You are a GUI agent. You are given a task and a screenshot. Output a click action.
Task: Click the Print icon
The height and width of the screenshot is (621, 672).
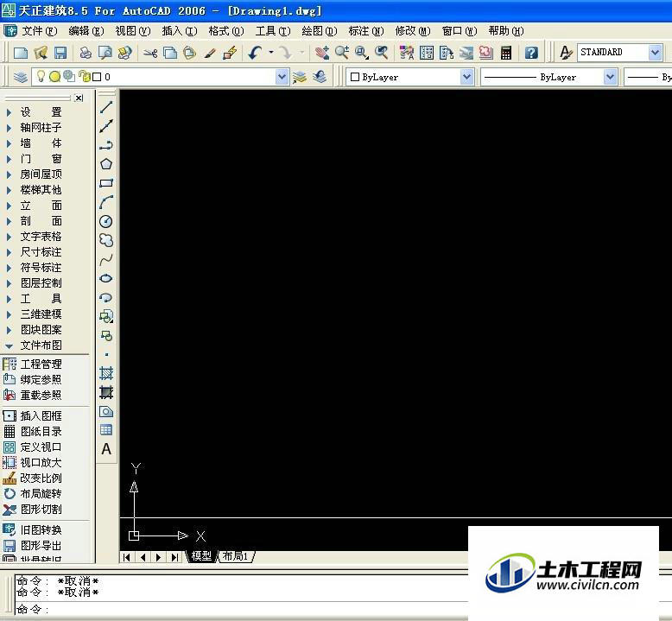click(x=86, y=53)
